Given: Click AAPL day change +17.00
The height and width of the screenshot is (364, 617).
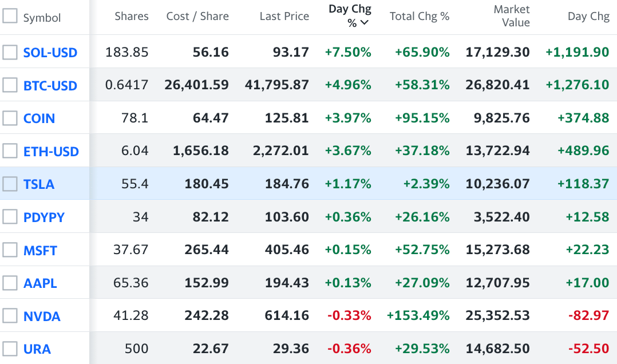Looking at the screenshot, I should [x=587, y=283].
